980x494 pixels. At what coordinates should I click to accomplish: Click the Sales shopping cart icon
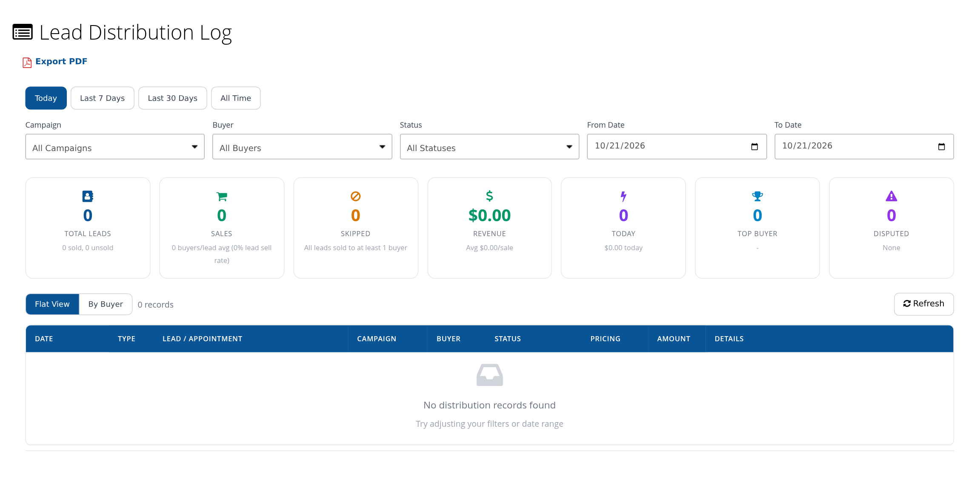[x=222, y=196]
